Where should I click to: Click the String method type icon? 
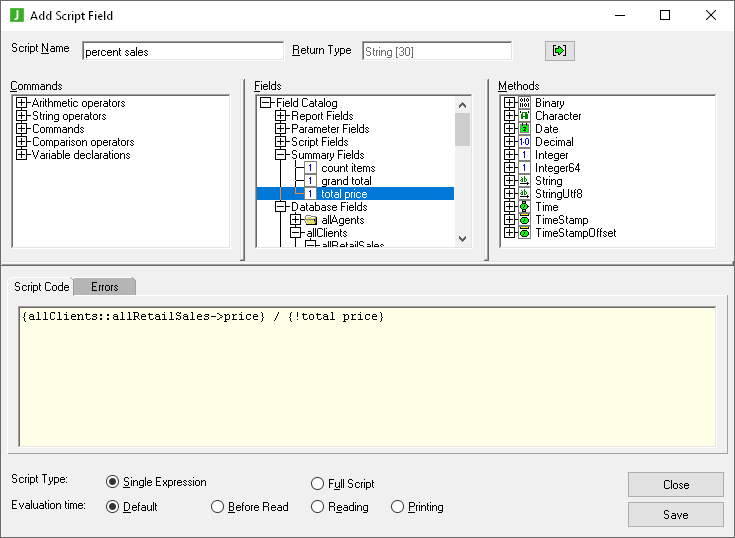[x=524, y=181]
